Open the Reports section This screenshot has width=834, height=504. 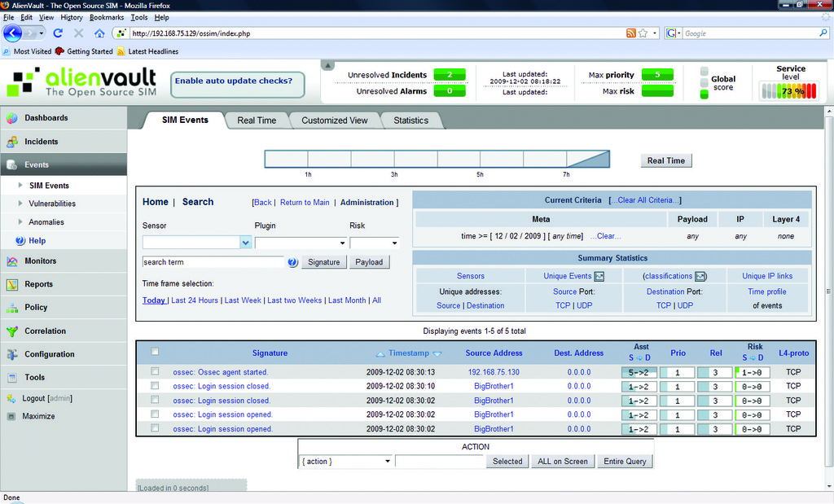[x=39, y=284]
